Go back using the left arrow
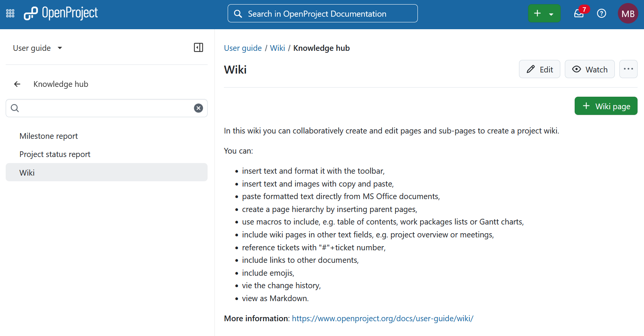 click(17, 84)
